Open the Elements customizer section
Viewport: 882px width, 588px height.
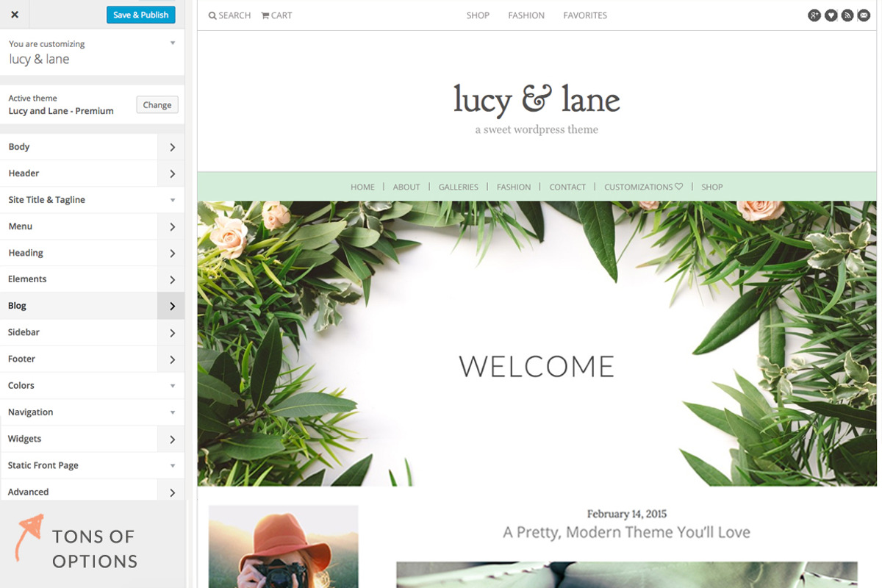point(92,279)
